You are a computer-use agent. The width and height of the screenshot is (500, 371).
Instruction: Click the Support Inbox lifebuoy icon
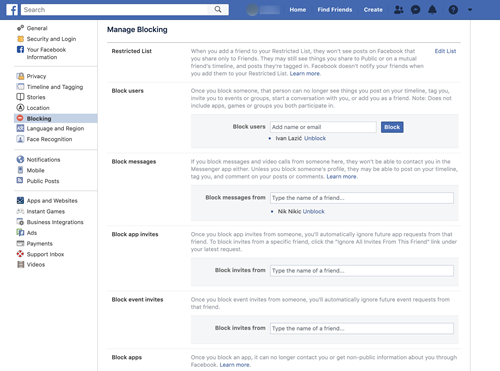pos(20,254)
